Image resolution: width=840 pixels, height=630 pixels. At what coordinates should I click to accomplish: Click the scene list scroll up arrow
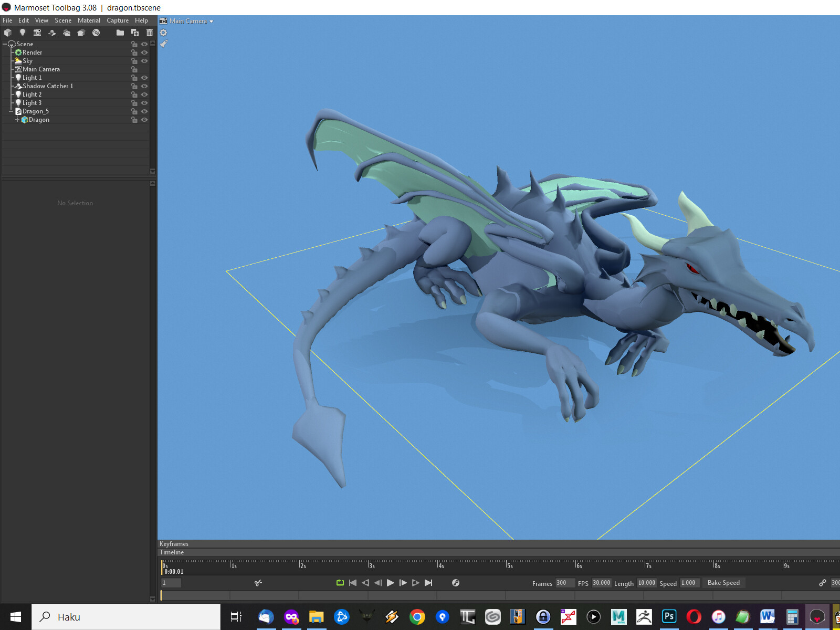pos(153,43)
